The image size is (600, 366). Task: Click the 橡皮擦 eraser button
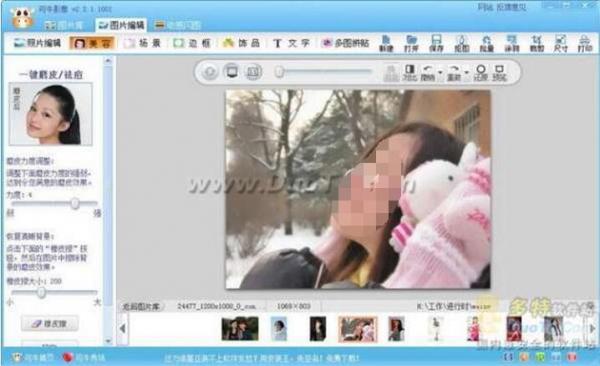pyautogui.click(x=50, y=324)
